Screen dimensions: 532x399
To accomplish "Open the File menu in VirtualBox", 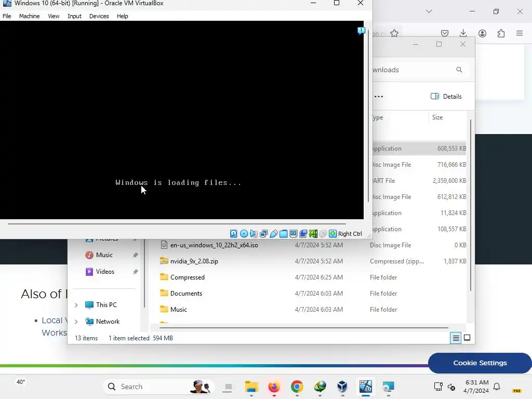I will click(7, 16).
